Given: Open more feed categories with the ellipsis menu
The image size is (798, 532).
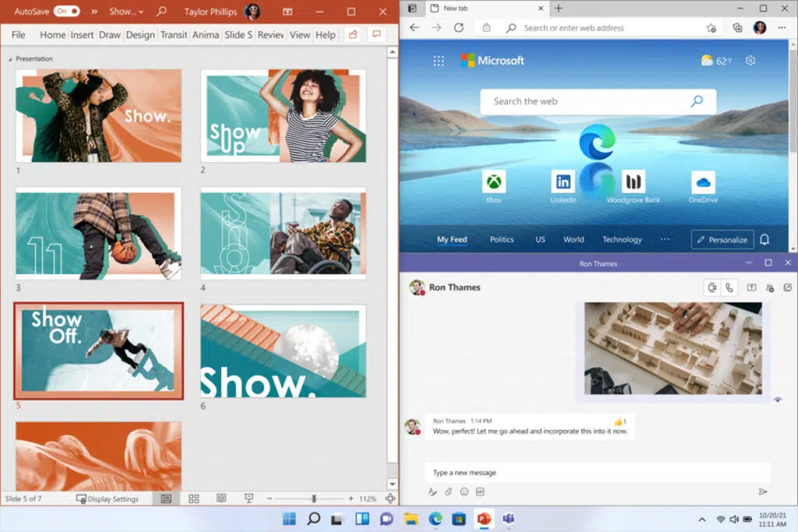Looking at the screenshot, I should point(666,239).
